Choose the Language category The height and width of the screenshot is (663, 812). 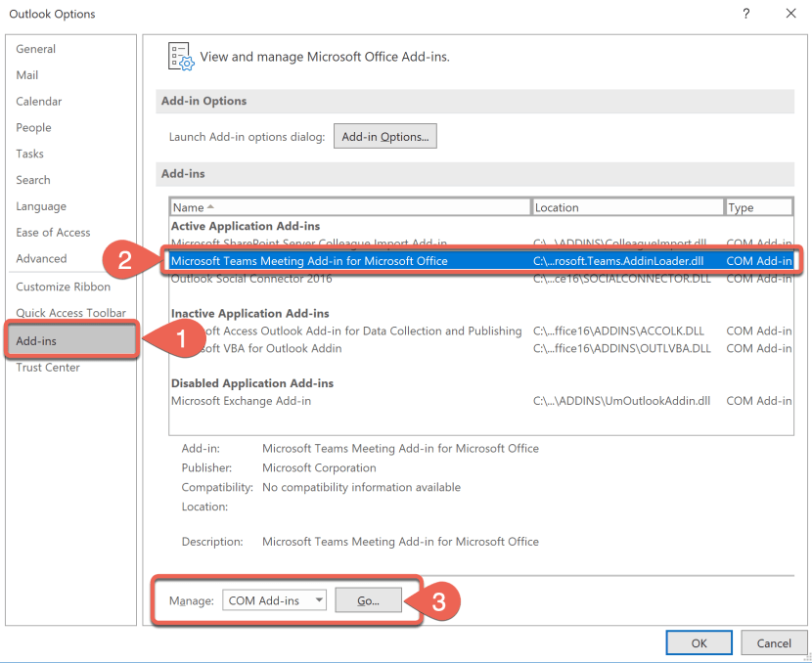point(41,206)
